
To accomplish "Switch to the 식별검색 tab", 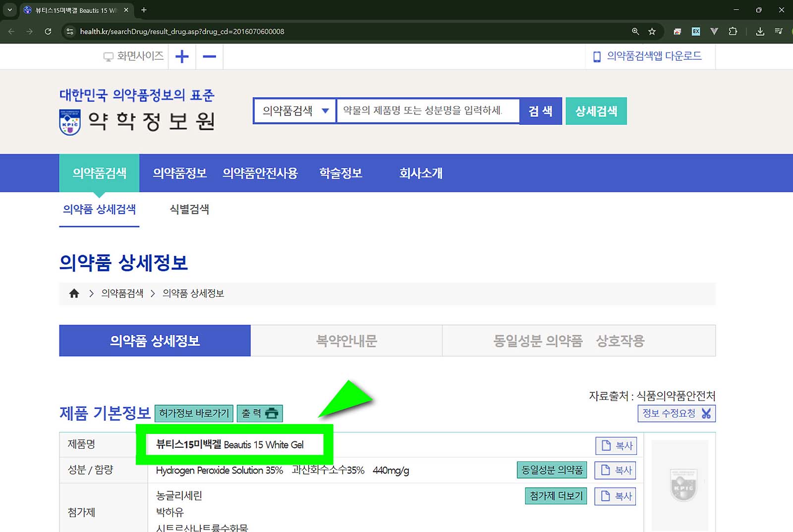I will pos(189,209).
